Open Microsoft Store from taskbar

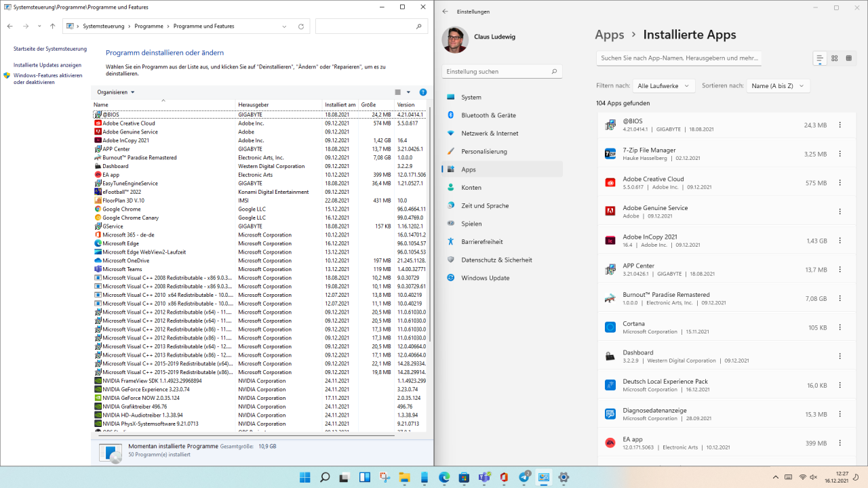(464, 477)
